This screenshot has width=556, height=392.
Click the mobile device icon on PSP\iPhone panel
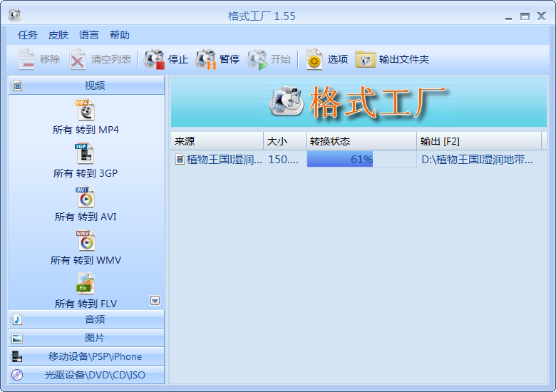click(17, 356)
